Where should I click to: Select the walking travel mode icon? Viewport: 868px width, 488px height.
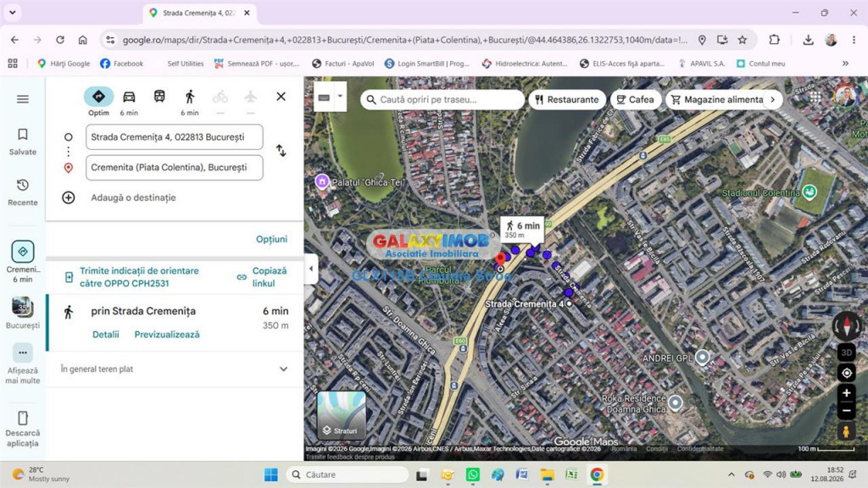pyautogui.click(x=190, y=97)
